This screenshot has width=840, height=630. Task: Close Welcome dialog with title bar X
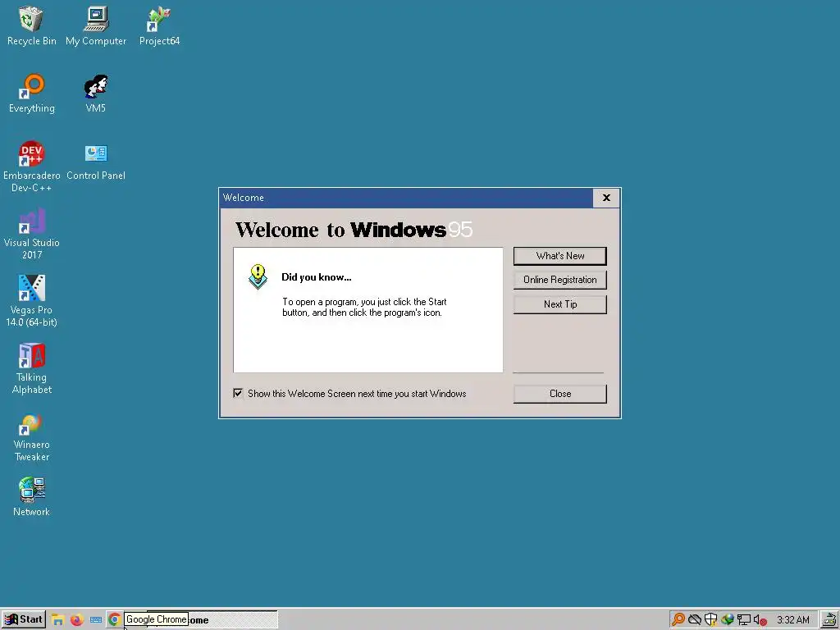click(x=606, y=198)
